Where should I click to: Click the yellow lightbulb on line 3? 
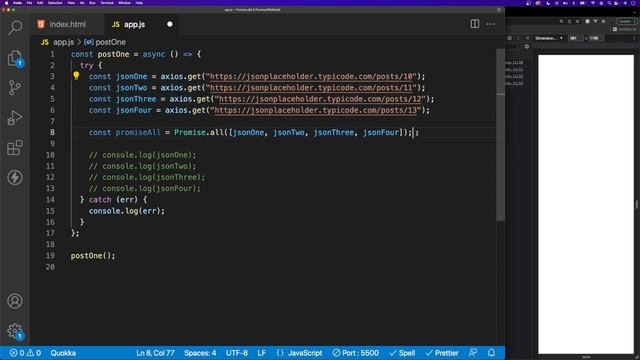click(x=76, y=76)
